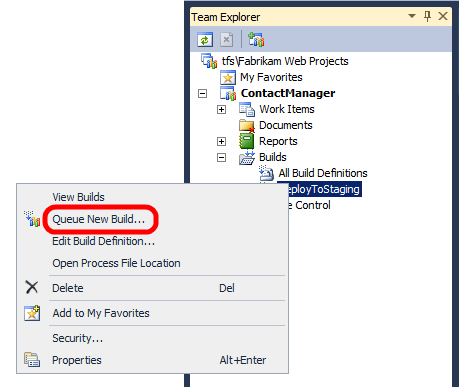
Task: Click the Queue New Build menu icon
Action: [x=32, y=219]
